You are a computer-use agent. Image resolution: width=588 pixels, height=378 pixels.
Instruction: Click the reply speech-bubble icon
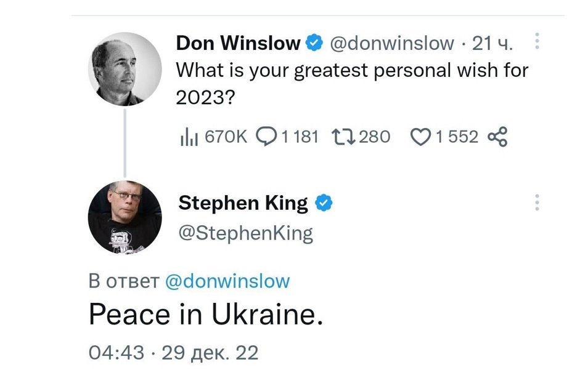(x=266, y=137)
